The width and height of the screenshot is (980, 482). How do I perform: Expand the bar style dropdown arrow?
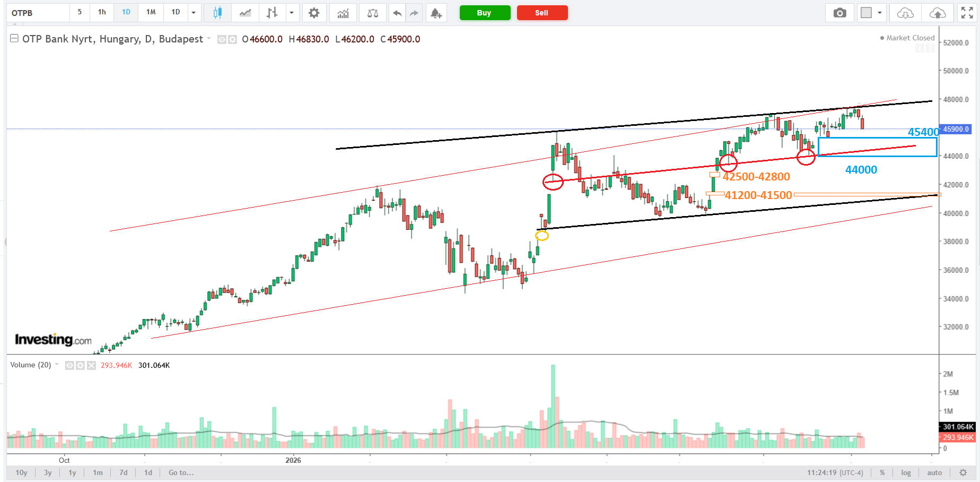292,13
